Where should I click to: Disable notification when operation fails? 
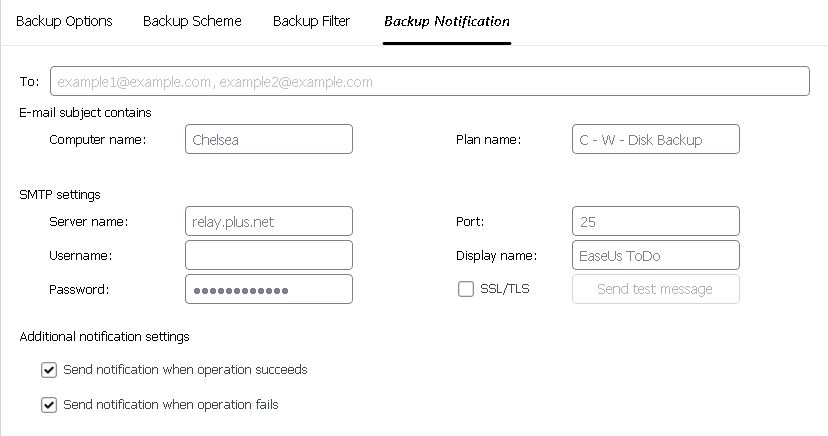pos(49,405)
